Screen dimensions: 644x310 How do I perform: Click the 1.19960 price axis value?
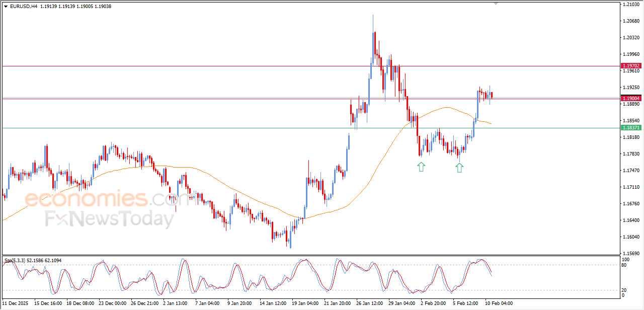click(630, 54)
